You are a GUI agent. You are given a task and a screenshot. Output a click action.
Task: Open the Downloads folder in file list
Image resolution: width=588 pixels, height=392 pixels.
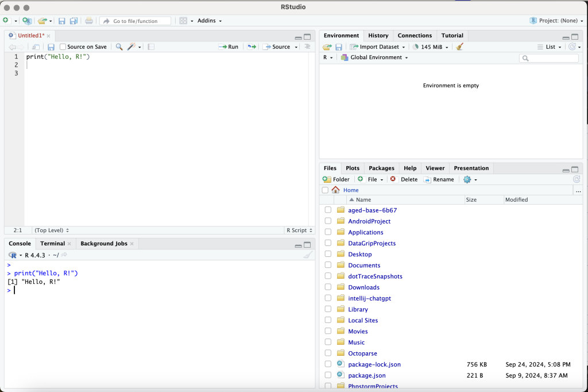(363, 287)
